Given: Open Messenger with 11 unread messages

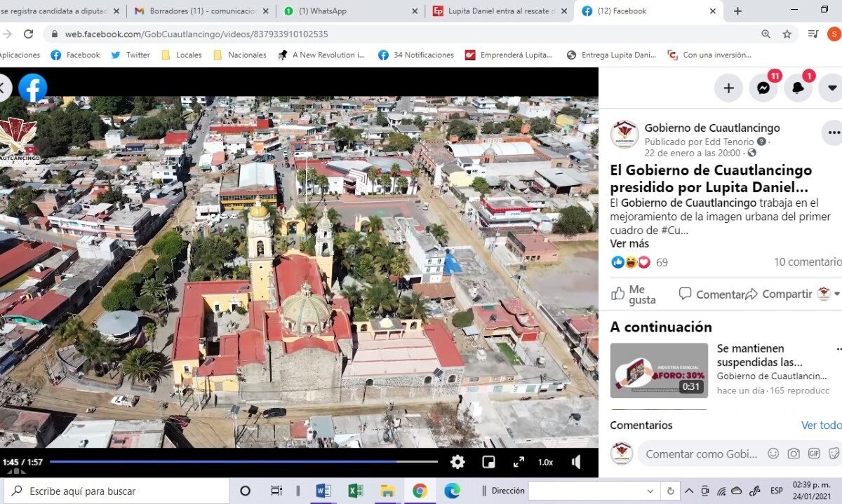Looking at the screenshot, I should (763, 88).
